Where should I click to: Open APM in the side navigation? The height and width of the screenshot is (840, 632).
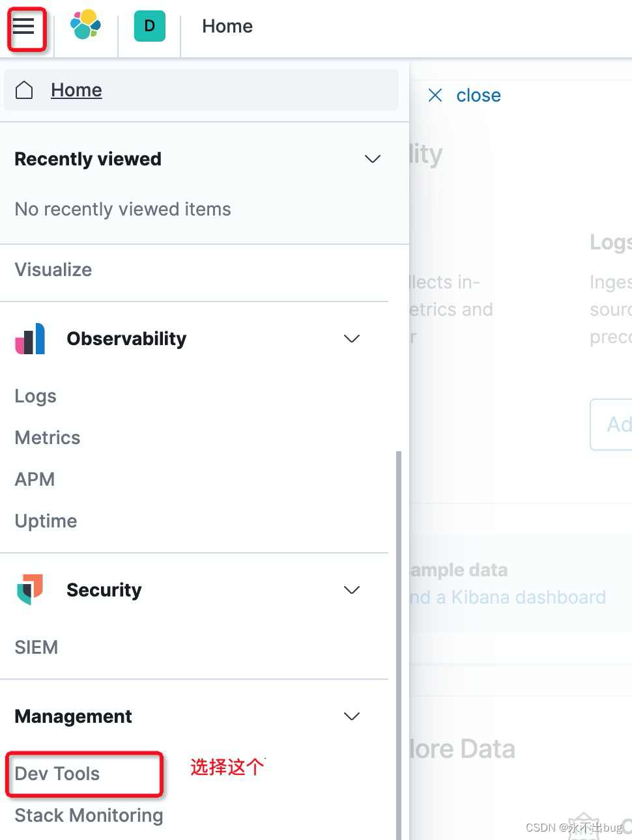pos(35,479)
